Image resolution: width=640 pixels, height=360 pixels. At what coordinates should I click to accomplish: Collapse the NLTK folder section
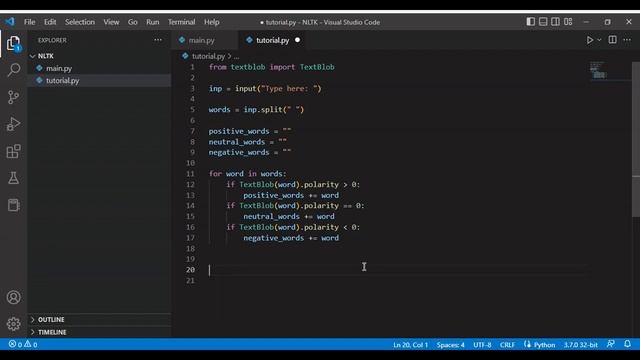(x=99, y=56)
